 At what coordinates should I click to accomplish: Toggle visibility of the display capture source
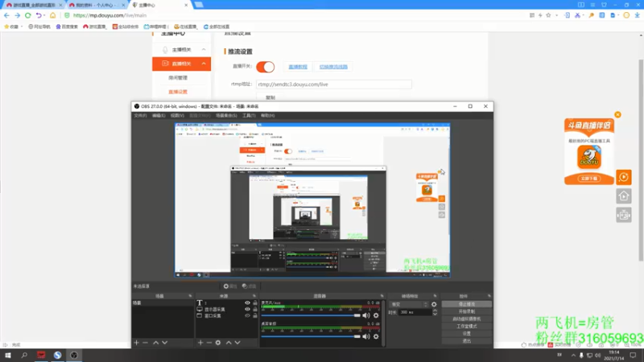247,309
